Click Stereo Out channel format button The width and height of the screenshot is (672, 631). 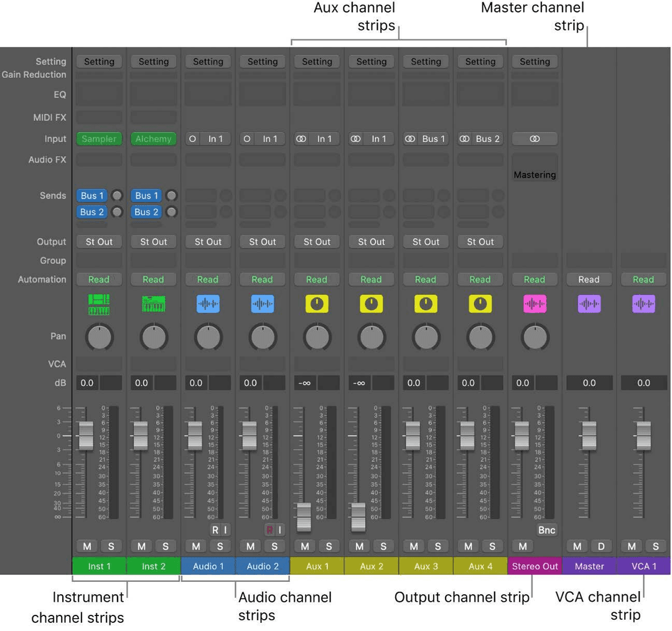pos(534,139)
